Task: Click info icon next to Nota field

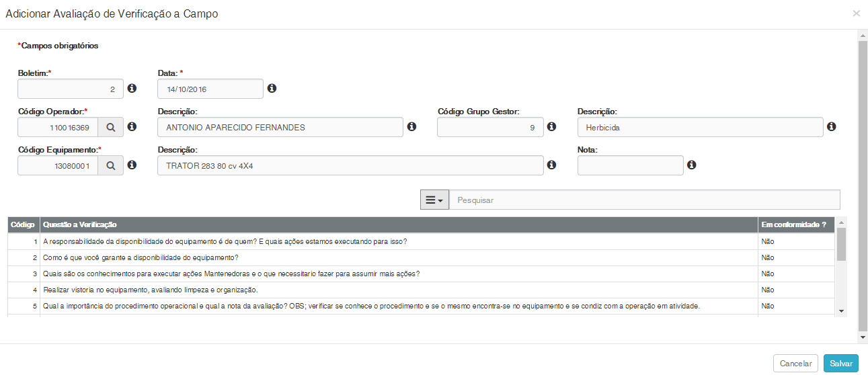Action: click(691, 165)
